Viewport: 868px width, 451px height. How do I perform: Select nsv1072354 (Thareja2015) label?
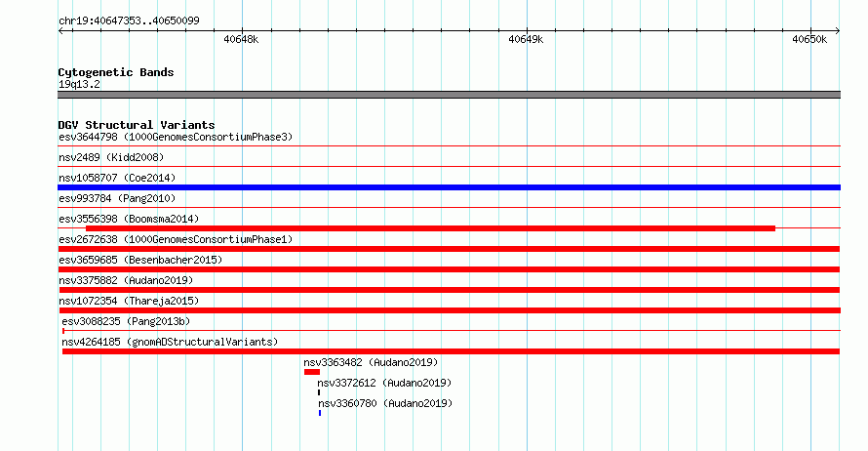tap(129, 301)
